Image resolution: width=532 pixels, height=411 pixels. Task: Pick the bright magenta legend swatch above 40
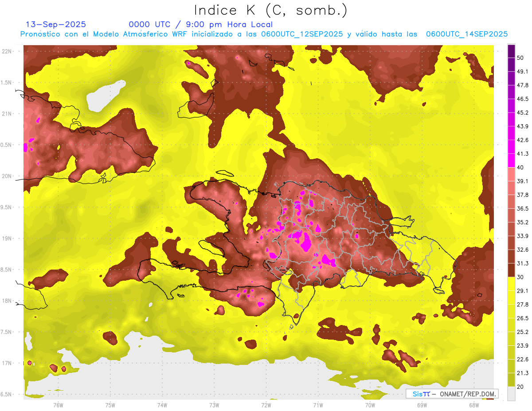[x=511, y=160]
